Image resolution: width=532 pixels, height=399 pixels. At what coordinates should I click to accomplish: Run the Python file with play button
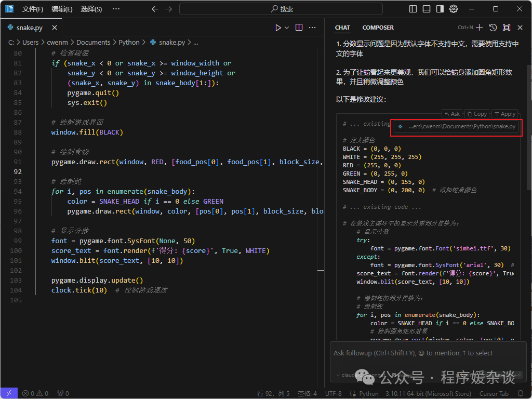tap(278, 28)
